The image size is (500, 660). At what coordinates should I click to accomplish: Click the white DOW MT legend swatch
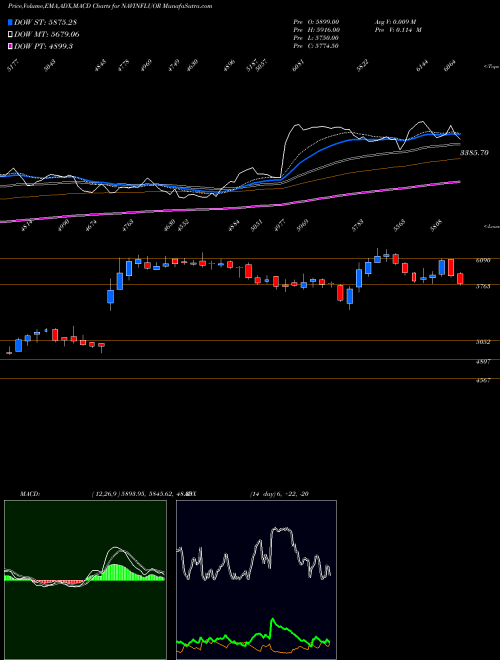tap(10, 34)
